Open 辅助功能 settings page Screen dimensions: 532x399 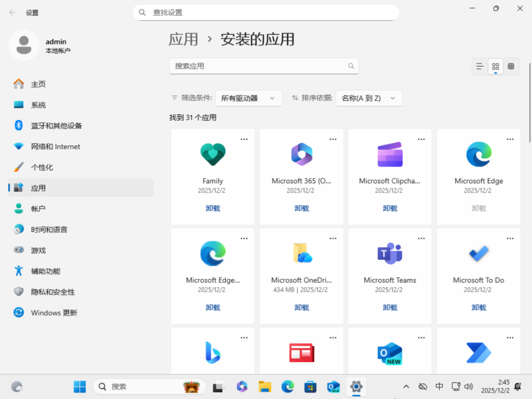(81, 271)
